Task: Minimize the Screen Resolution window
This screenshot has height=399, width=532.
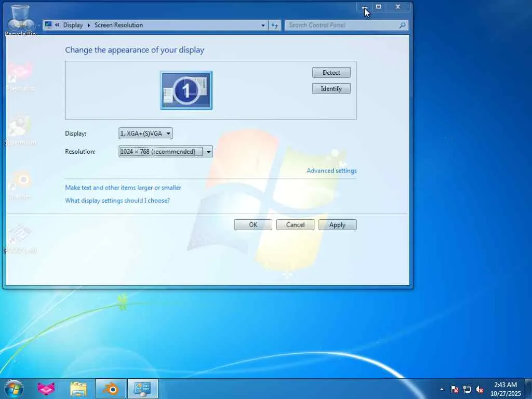Action: tap(364, 7)
